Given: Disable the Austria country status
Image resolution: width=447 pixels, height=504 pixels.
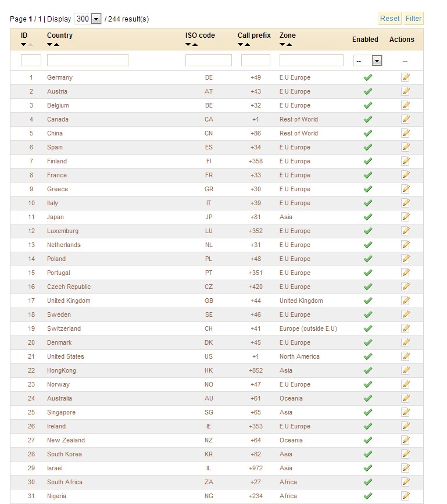Looking at the screenshot, I should (367, 91).
